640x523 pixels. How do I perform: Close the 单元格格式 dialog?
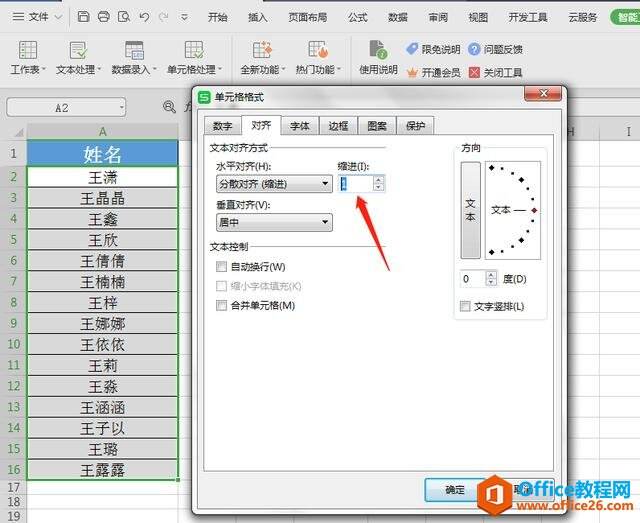[x=543, y=93]
